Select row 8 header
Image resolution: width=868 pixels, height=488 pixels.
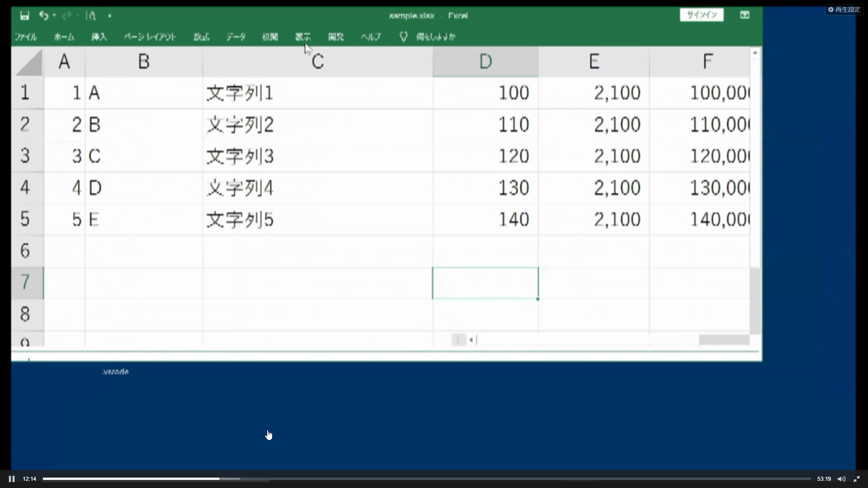point(27,314)
